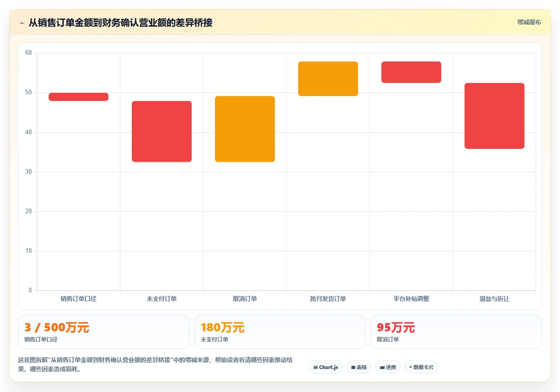
Task: Select the red 退款与折让 bar
Action: pyautogui.click(x=494, y=116)
